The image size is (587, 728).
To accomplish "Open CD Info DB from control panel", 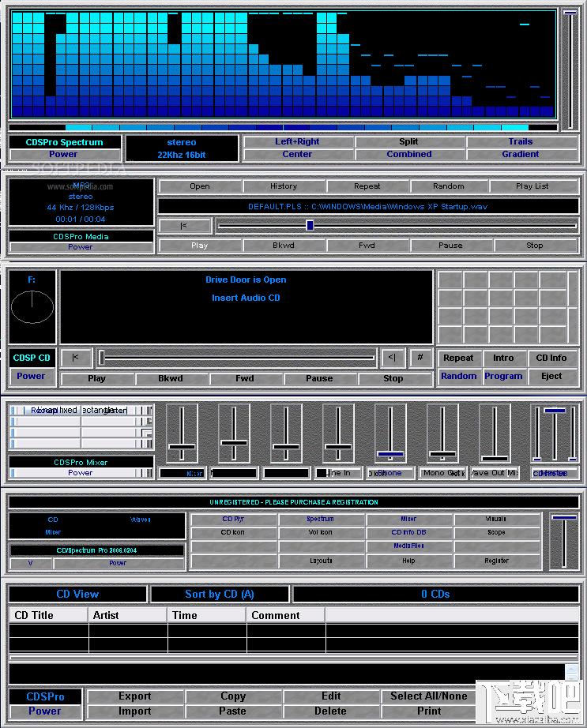I will click(x=408, y=532).
